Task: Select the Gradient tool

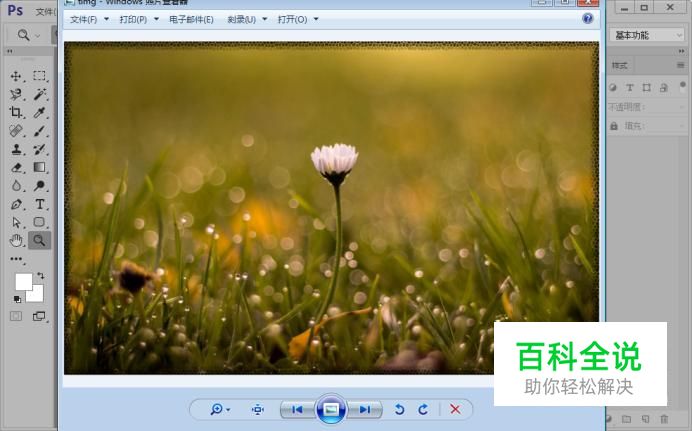Action: coord(39,168)
